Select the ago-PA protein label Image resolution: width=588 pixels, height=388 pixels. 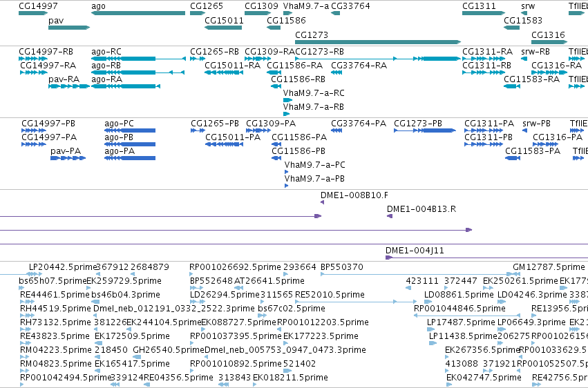pyautogui.click(x=120, y=151)
